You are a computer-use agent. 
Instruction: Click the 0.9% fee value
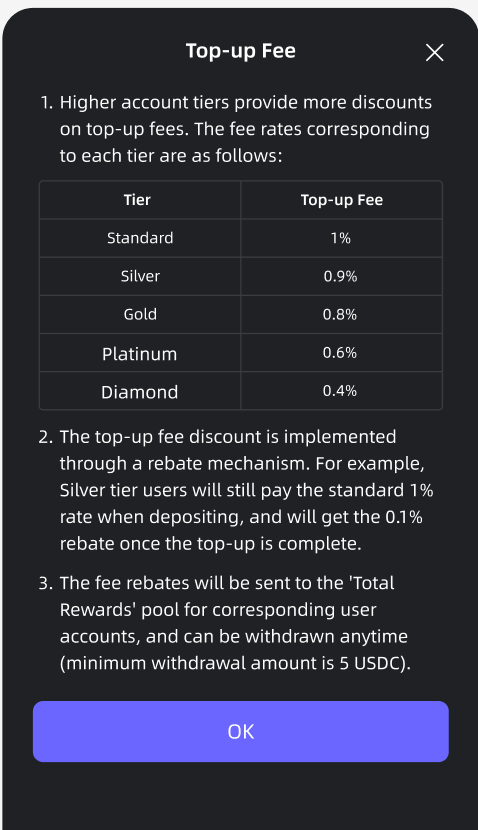[340, 276]
